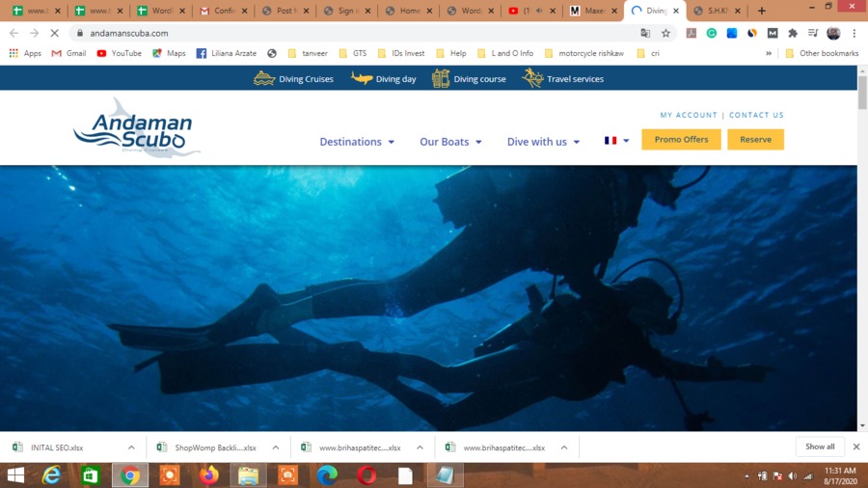
Task: Open the MY ACCOUNT link
Action: [x=688, y=115]
